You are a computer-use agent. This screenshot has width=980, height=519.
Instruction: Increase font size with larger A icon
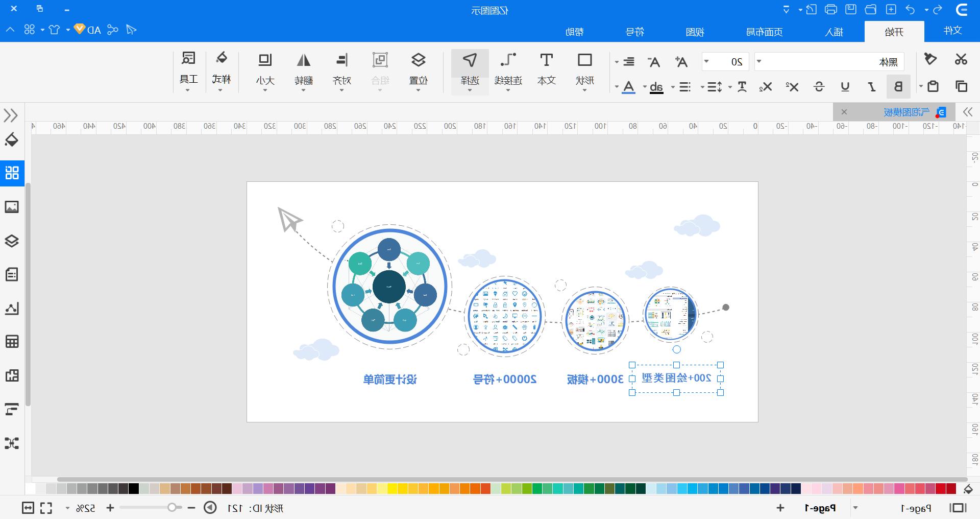[681, 62]
